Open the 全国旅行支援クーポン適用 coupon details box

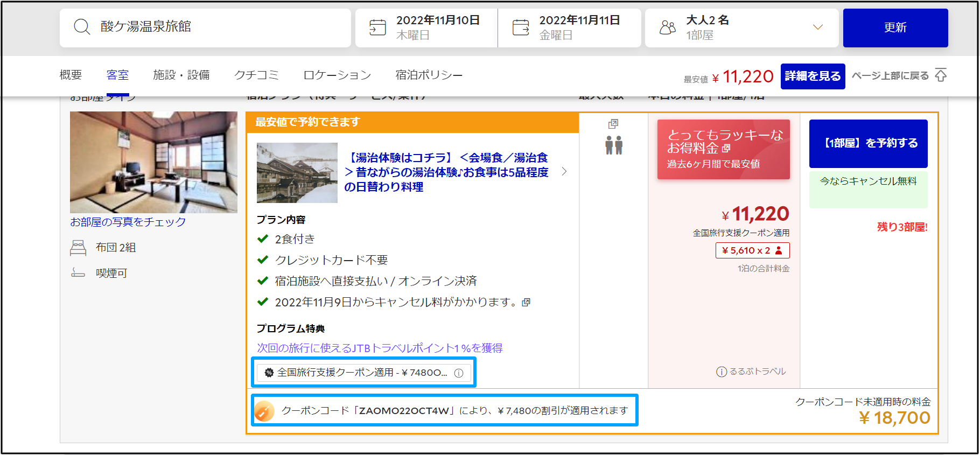point(363,373)
